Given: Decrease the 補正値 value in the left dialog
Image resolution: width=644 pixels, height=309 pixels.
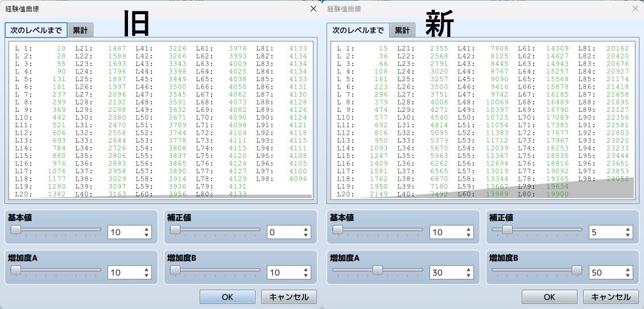Looking at the screenshot, I should 306,235.
